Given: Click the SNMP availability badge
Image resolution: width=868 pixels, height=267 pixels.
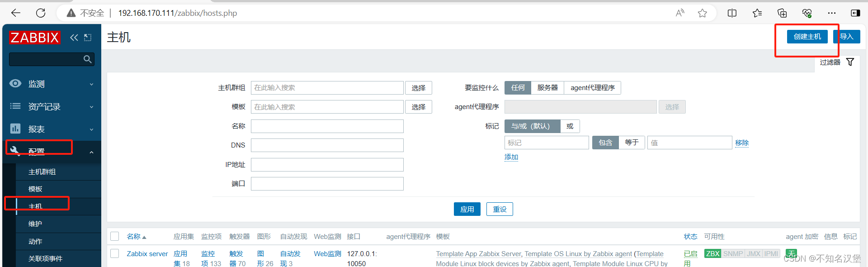Looking at the screenshot, I should [733, 253].
